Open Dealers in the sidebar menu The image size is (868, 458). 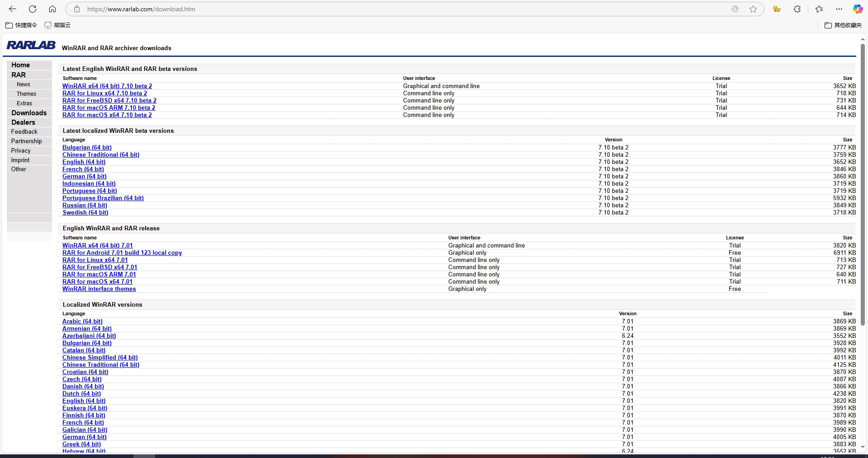(x=23, y=122)
